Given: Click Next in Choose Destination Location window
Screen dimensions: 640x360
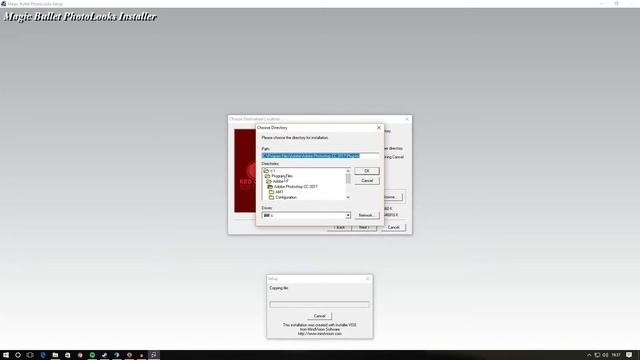Looking at the screenshot, I should [x=364, y=227].
